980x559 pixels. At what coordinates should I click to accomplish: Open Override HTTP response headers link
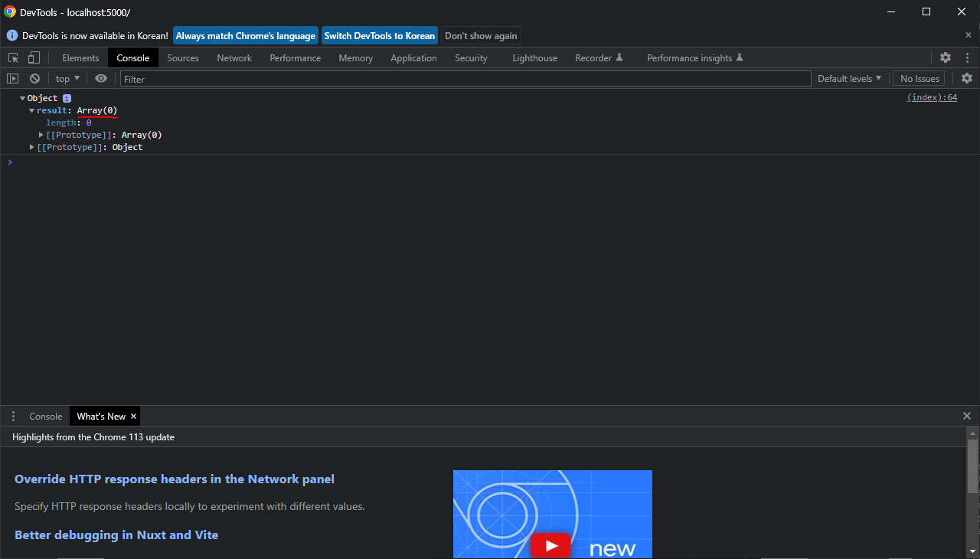tap(175, 479)
